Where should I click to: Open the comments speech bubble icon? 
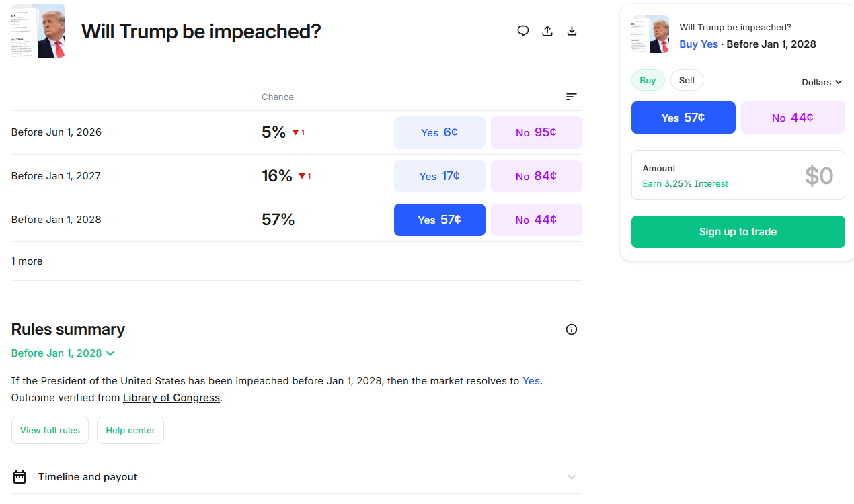[x=523, y=31]
